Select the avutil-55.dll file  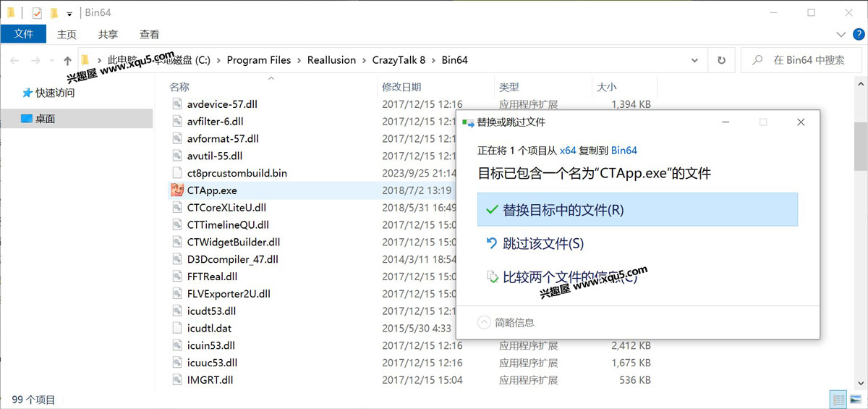point(215,156)
